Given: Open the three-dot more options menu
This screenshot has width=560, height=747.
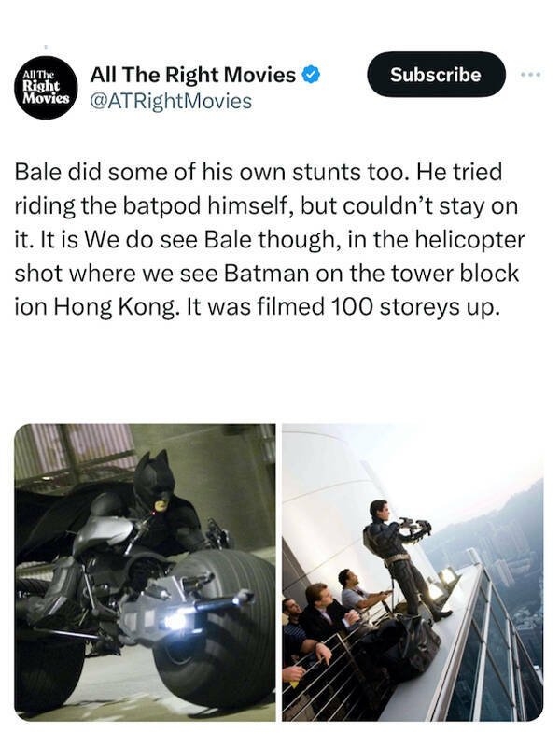Looking at the screenshot, I should tap(531, 74).
